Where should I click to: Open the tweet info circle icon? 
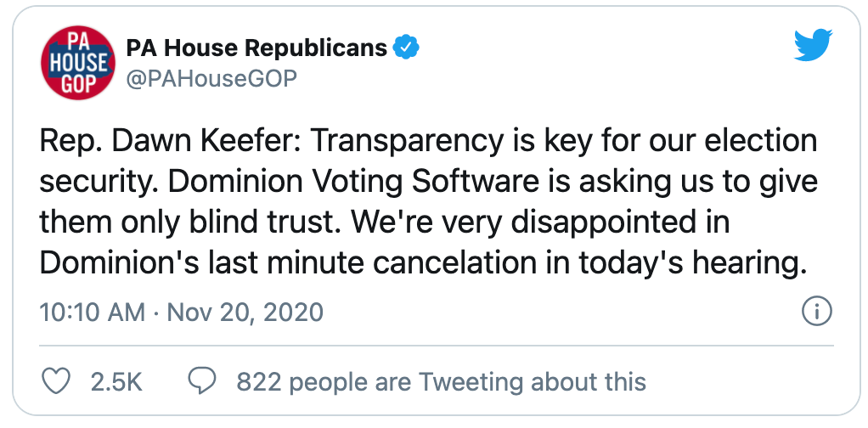point(816,312)
